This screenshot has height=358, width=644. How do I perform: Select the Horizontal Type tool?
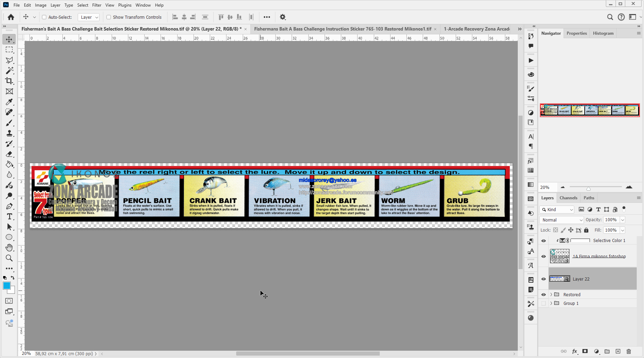point(9,216)
